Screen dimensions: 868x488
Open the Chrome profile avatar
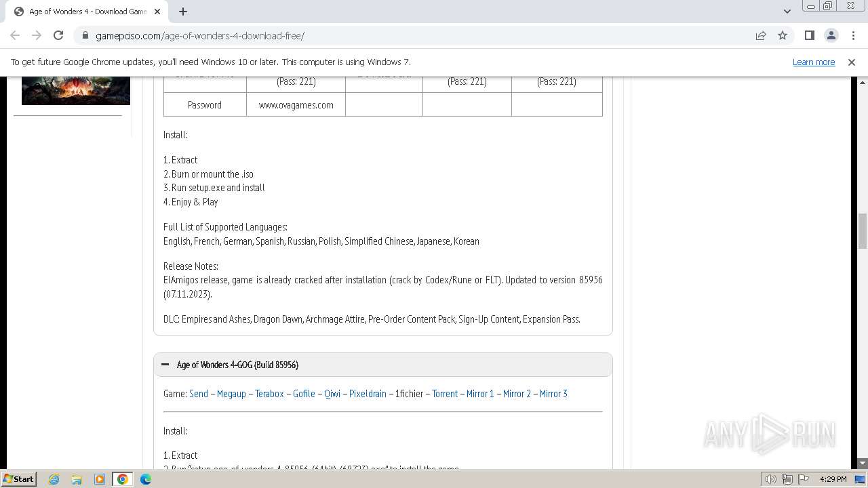tap(831, 36)
